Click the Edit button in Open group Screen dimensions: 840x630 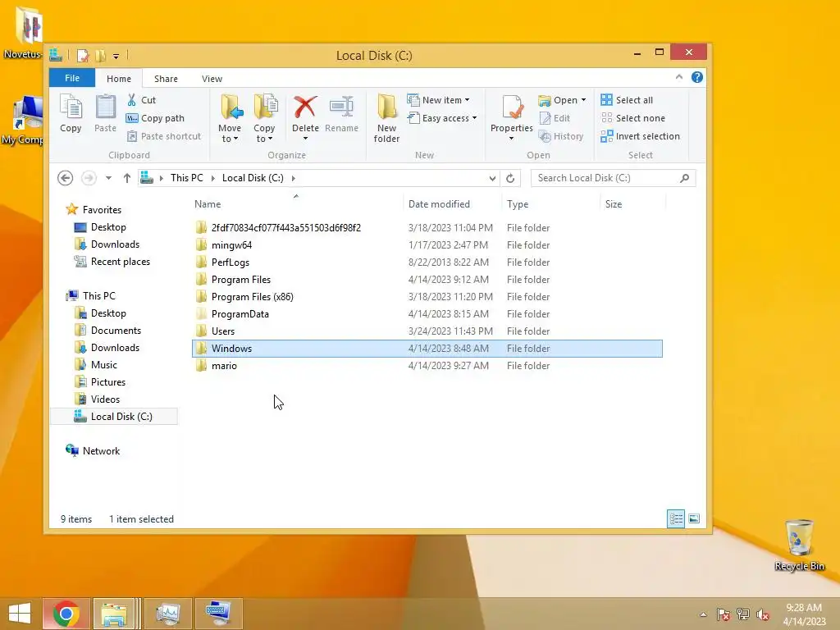click(555, 118)
